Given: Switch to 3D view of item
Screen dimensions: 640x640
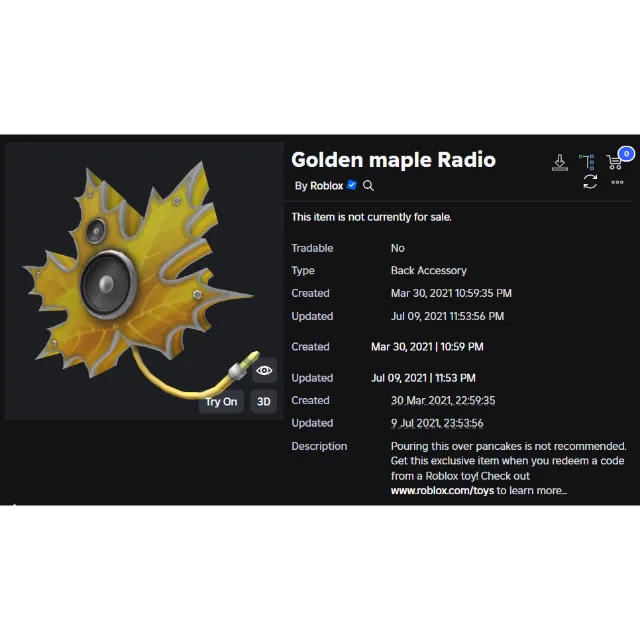Looking at the screenshot, I should click(x=263, y=401).
